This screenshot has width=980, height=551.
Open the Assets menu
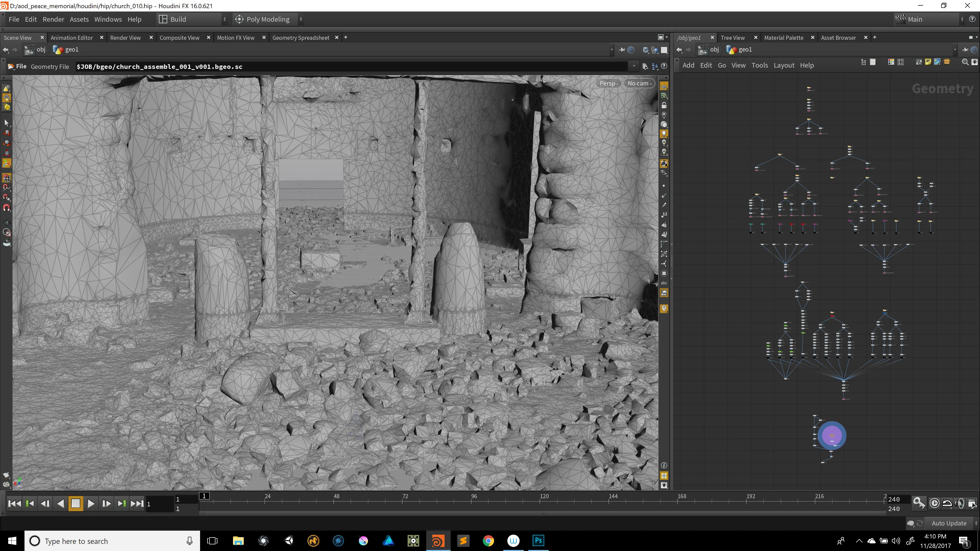pyautogui.click(x=79, y=19)
